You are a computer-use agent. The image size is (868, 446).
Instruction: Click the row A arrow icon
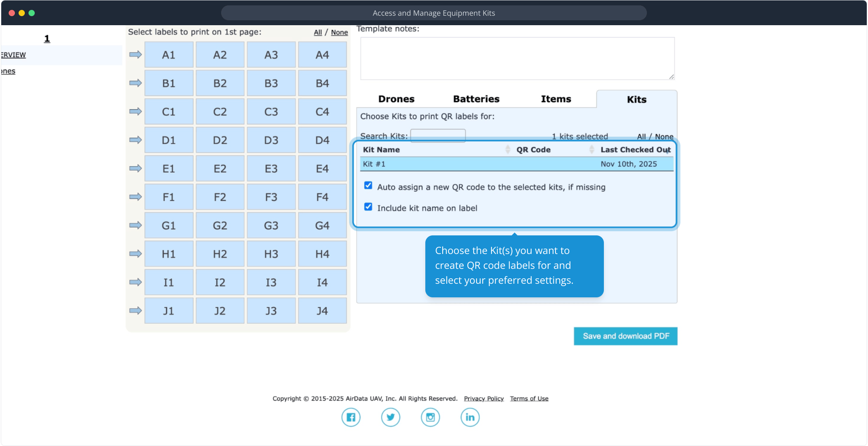click(135, 55)
